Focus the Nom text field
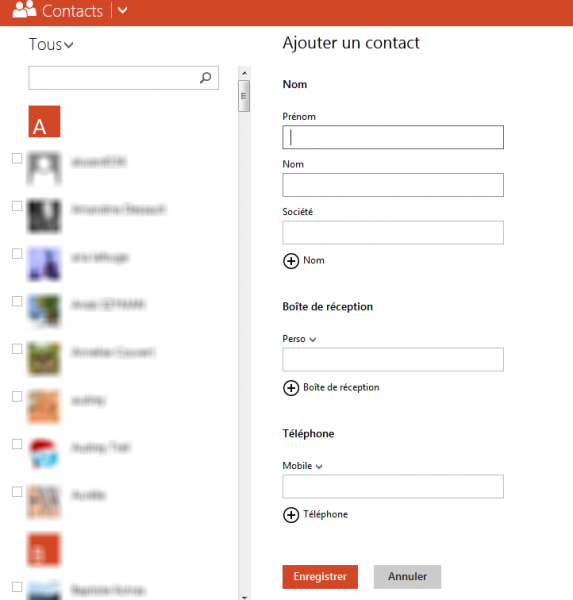Viewport: 573px width, 600px height. pos(393,185)
